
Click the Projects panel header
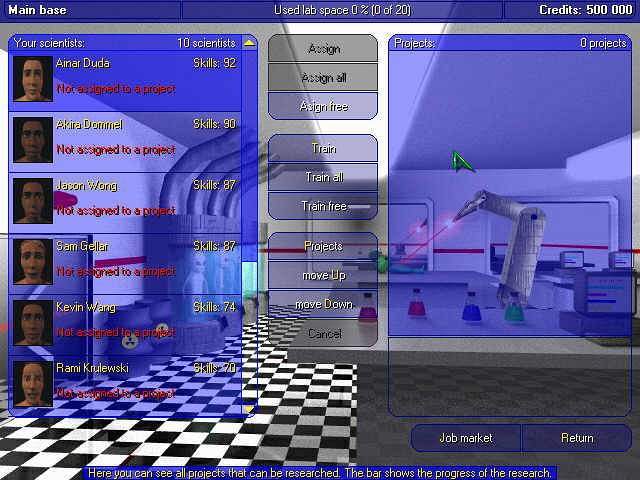(415, 43)
